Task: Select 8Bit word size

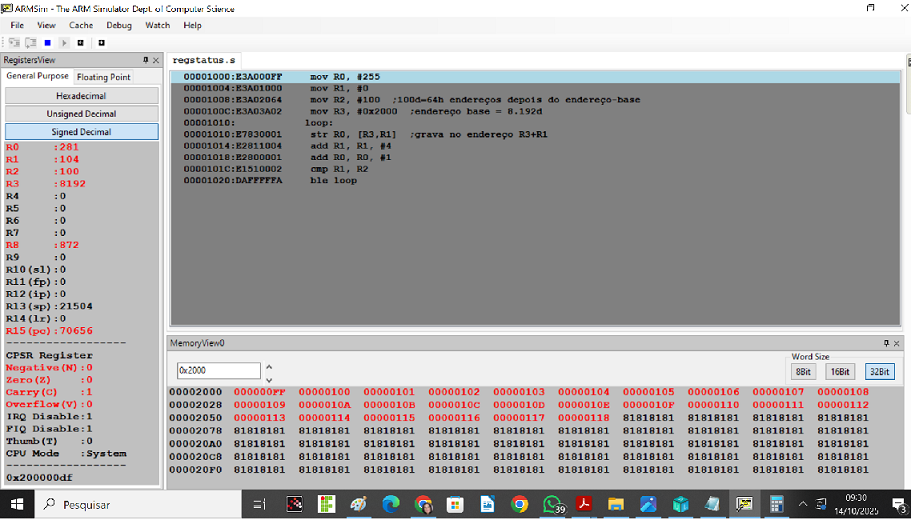Action: pyautogui.click(x=802, y=371)
